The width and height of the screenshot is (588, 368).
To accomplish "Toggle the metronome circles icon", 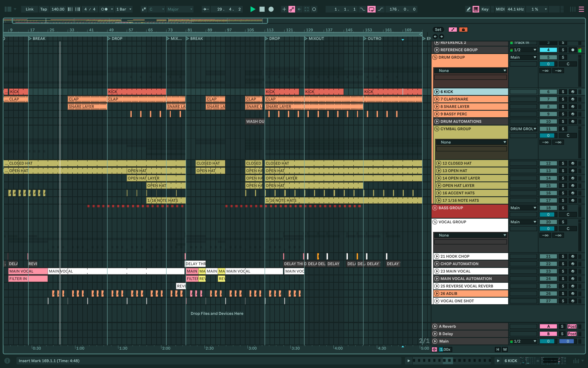I will point(104,9).
